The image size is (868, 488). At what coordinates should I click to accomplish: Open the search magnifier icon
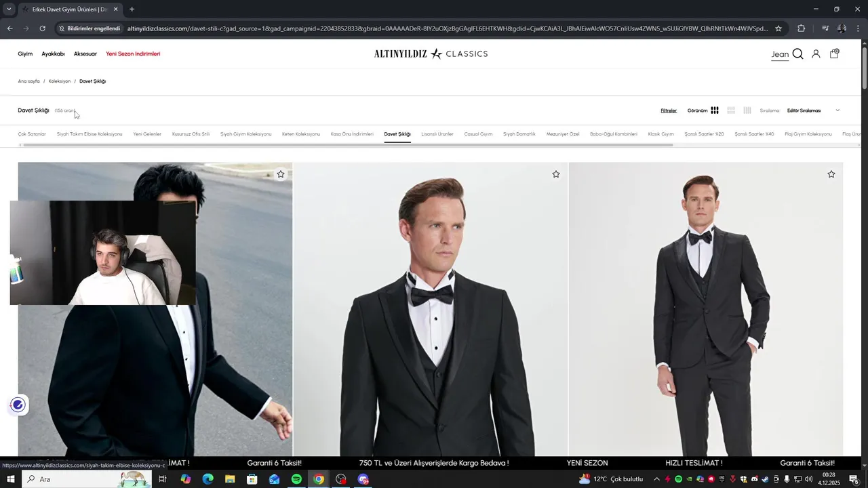(797, 54)
